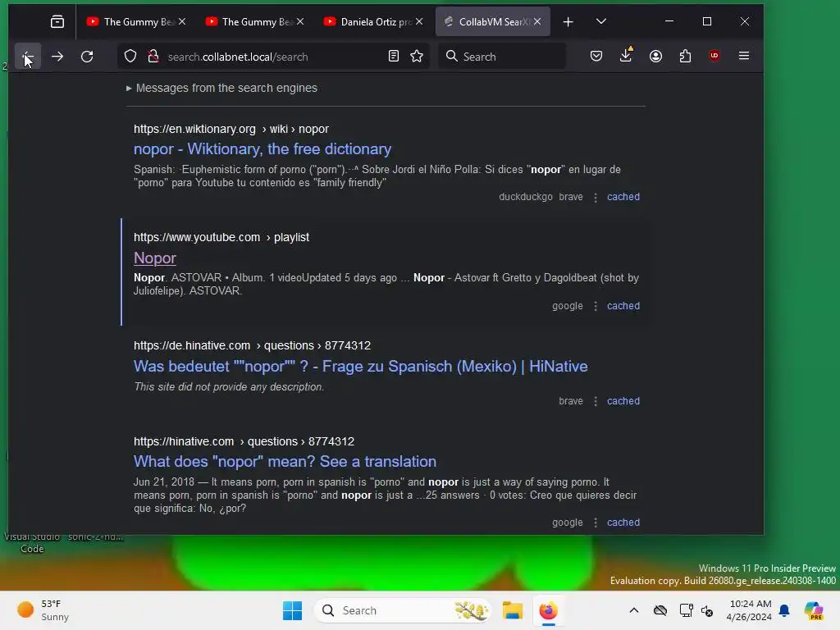The image size is (840, 630).
Task: Open options dots beside Wiktionary cached link
Action: (596, 197)
